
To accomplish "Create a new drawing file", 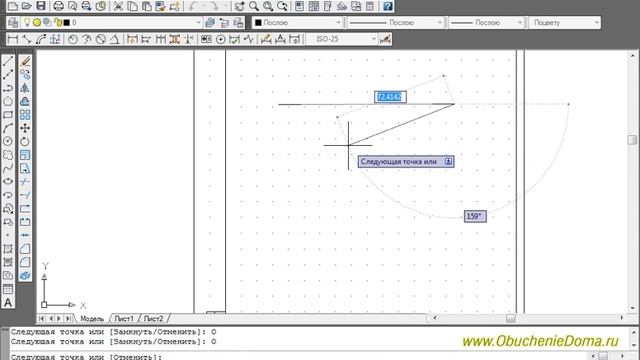I will 13,6.
